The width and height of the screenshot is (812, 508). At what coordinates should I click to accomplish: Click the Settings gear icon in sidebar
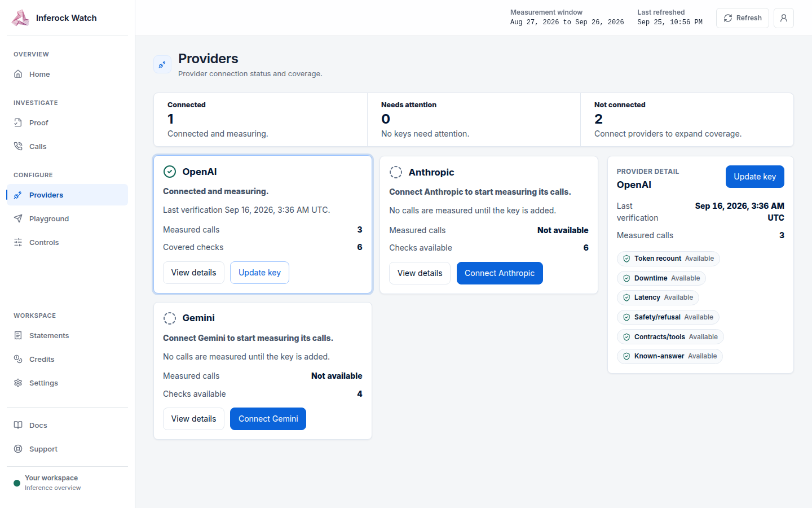18,383
